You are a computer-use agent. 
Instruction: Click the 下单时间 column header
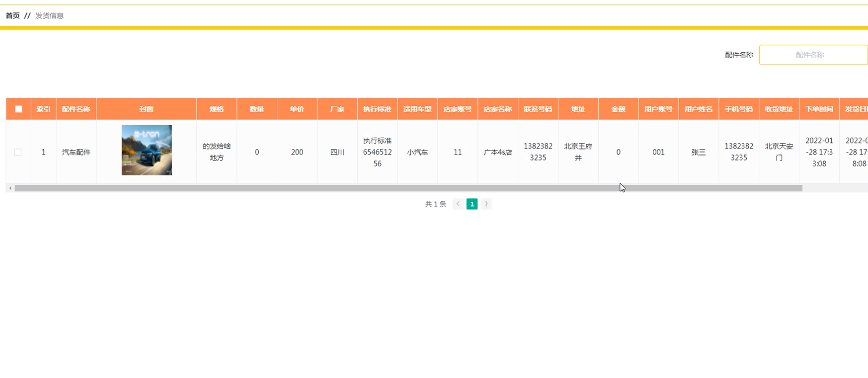tap(819, 109)
